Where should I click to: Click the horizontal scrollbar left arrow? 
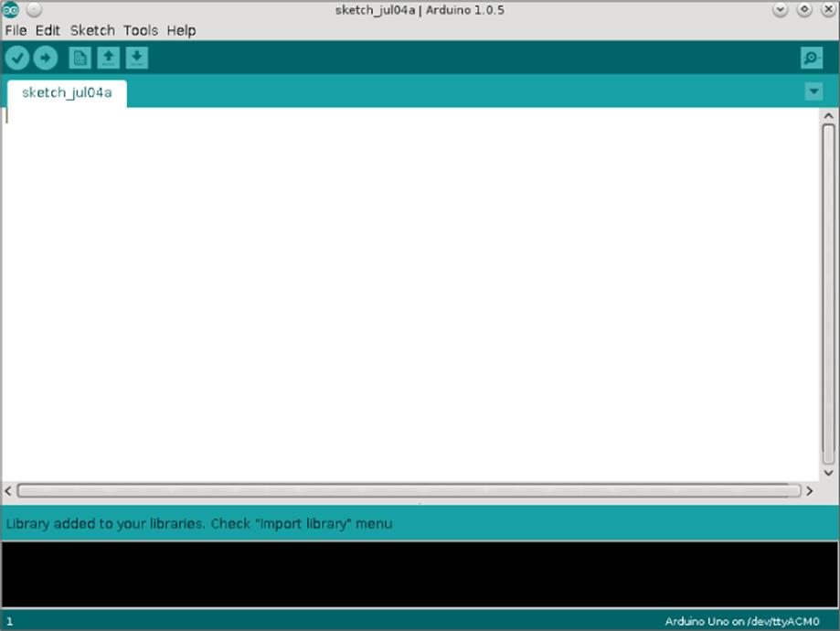coord(8,491)
